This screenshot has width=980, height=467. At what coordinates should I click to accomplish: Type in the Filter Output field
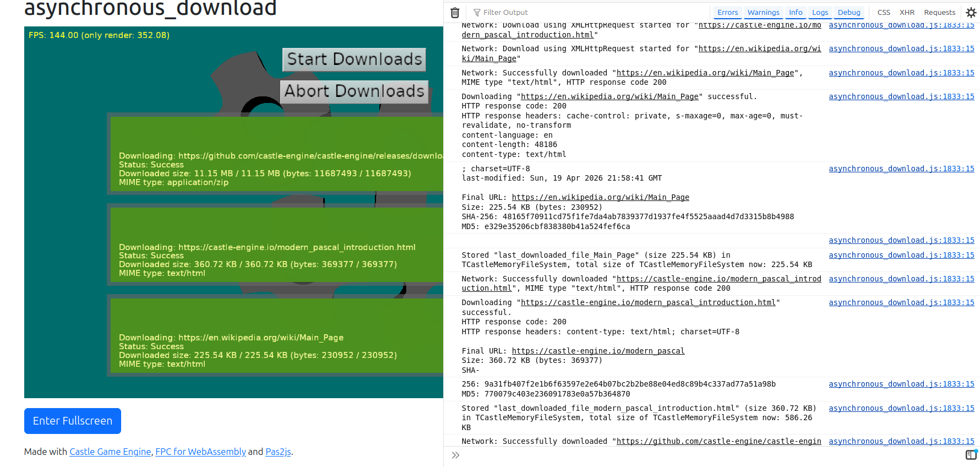551,13
